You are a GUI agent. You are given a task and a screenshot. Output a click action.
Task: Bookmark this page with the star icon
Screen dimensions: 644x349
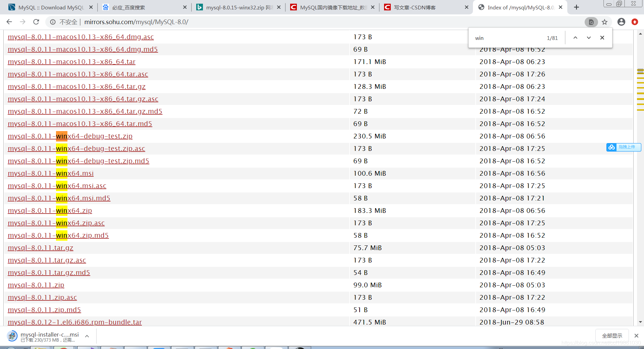[x=604, y=22]
